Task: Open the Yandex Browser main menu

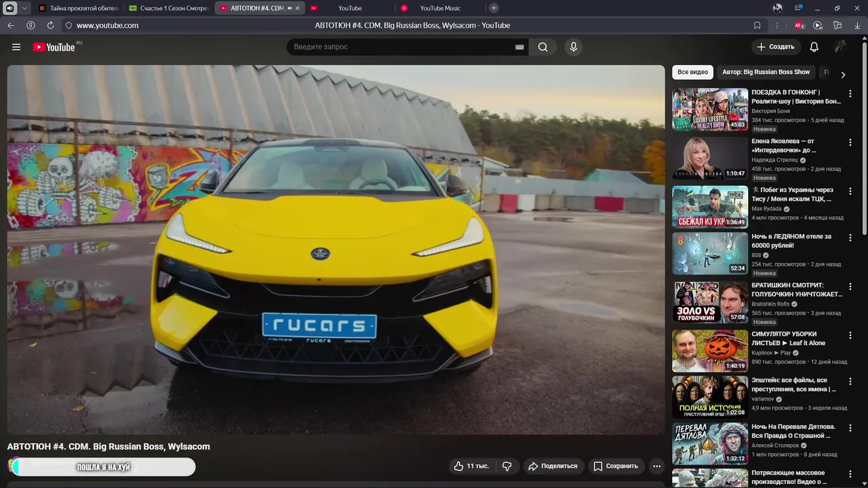Action: tap(799, 8)
